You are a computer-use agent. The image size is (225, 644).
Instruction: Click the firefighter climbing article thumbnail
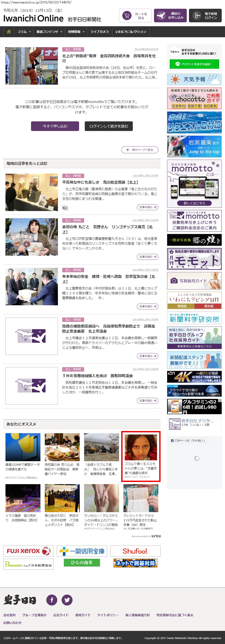point(32,66)
